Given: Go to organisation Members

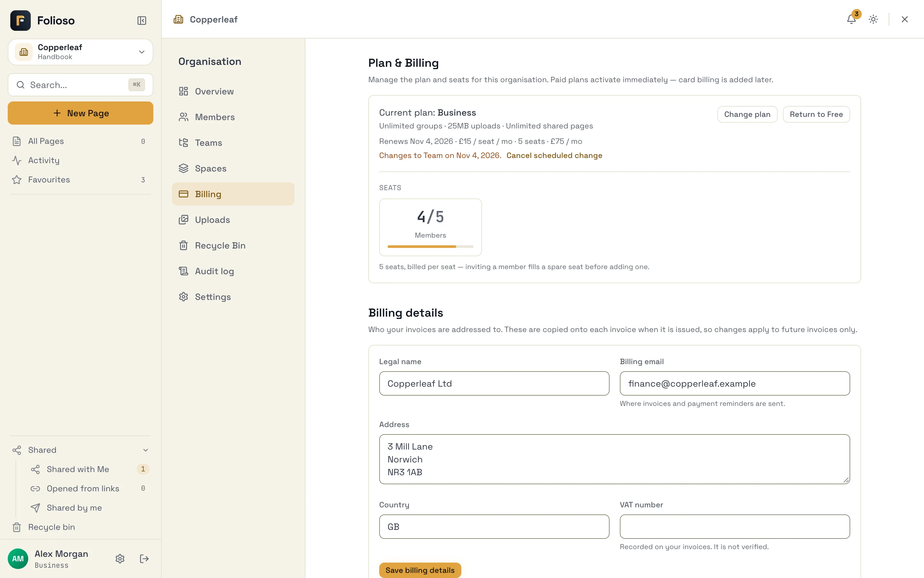Looking at the screenshot, I should coord(233,117).
